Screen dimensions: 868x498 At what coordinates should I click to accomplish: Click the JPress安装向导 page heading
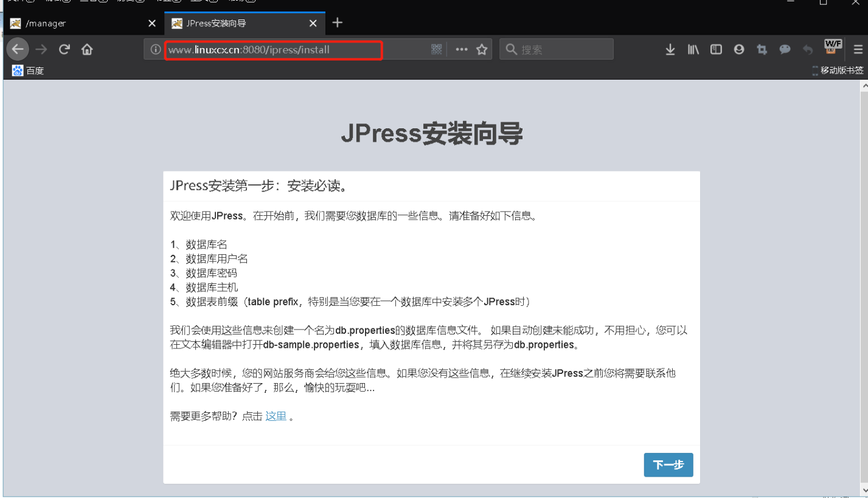pos(431,134)
